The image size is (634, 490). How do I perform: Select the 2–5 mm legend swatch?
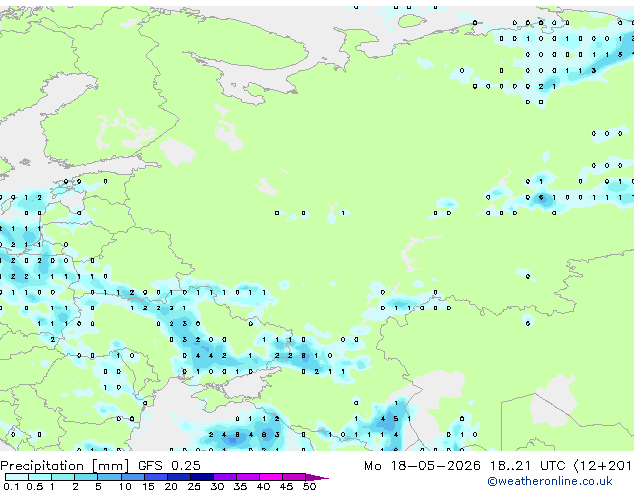click(x=86, y=477)
